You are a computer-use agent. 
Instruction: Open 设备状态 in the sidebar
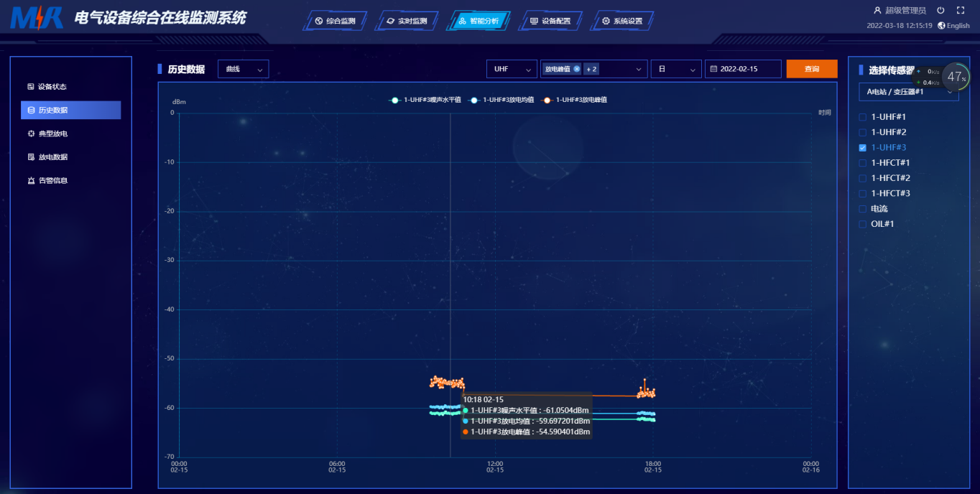(x=52, y=87)
